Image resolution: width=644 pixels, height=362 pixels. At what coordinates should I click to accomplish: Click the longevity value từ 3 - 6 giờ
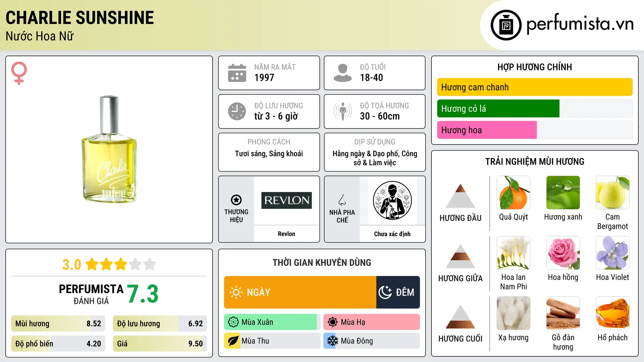click(x=276, y=116)
